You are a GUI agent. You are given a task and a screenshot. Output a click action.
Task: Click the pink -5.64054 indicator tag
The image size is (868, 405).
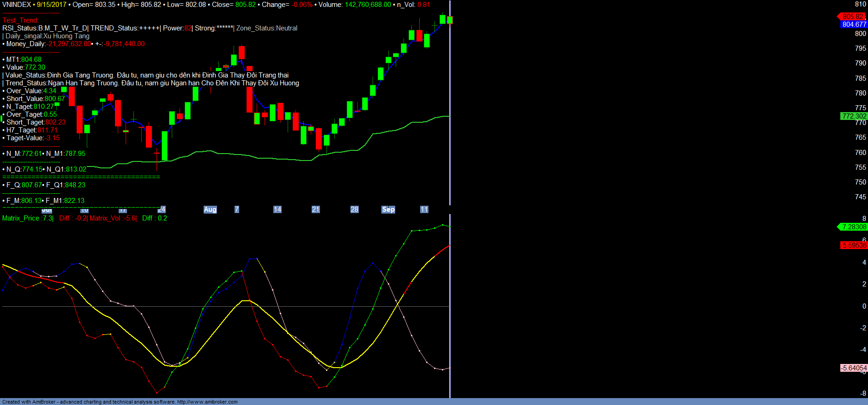click(854, 368)
